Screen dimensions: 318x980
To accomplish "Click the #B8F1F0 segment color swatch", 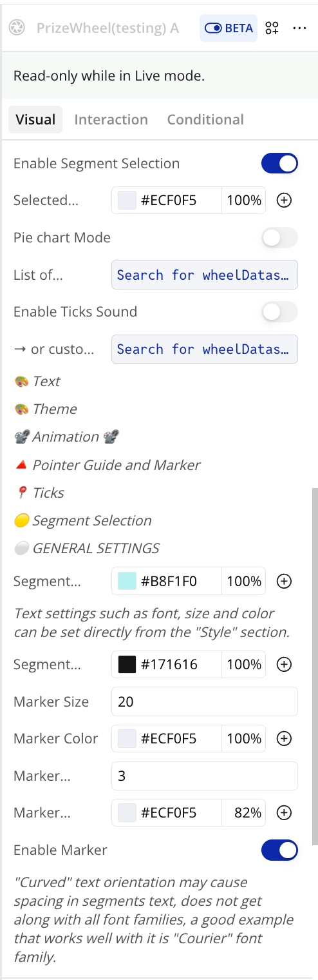I will [127, 582].
